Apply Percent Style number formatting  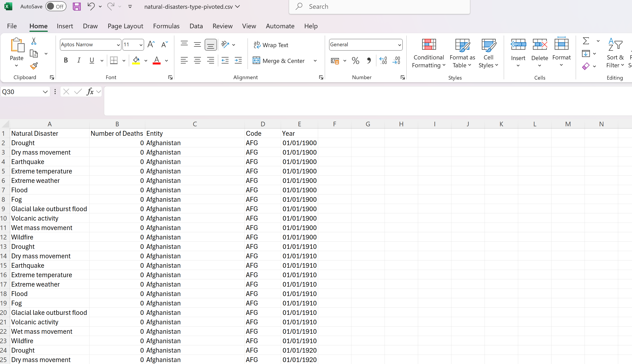[x=355, y=61]
